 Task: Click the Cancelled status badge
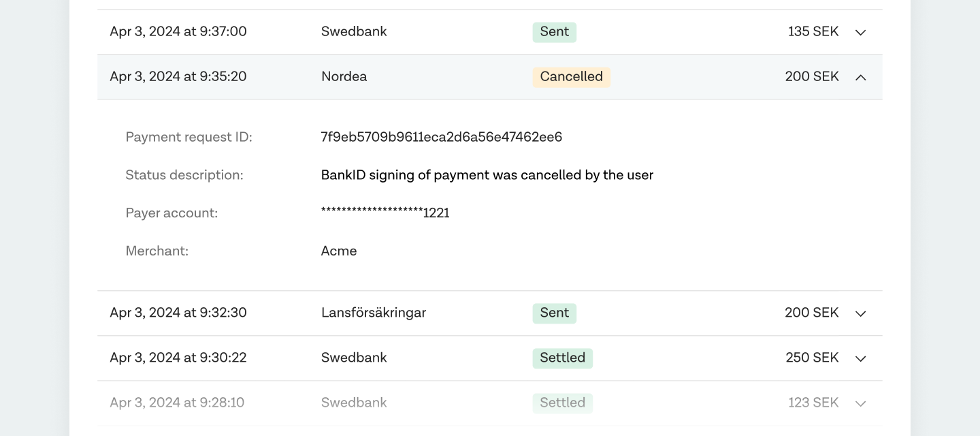click(x=571, y=77)
